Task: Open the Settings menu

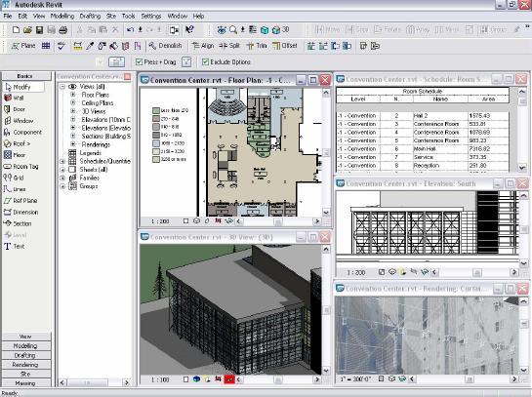Action: pos(151,16)
